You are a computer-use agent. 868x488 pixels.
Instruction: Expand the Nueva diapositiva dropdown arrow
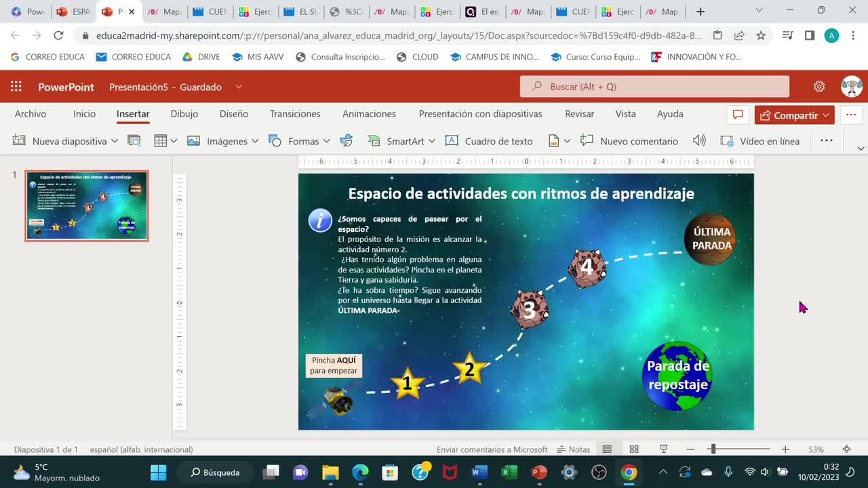115,141
